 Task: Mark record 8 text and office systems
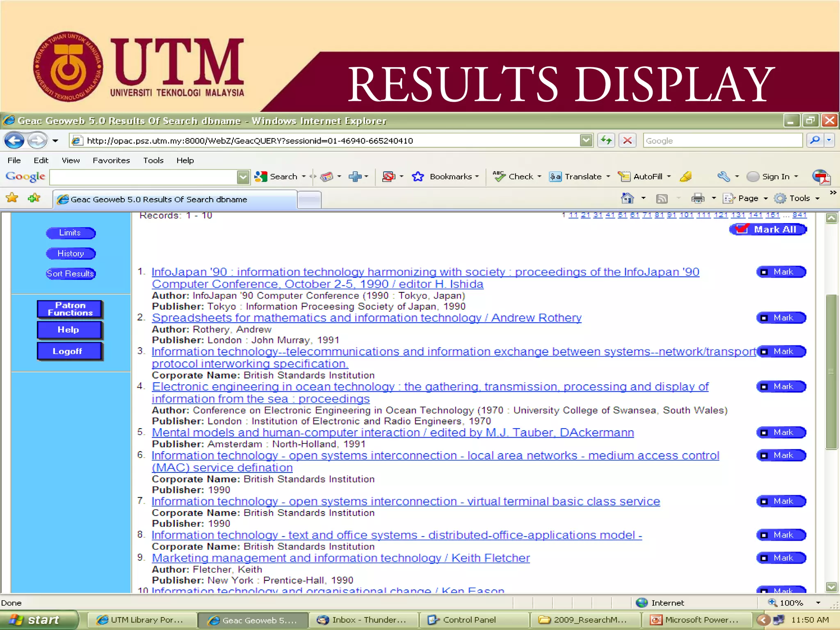click(781, 535)
